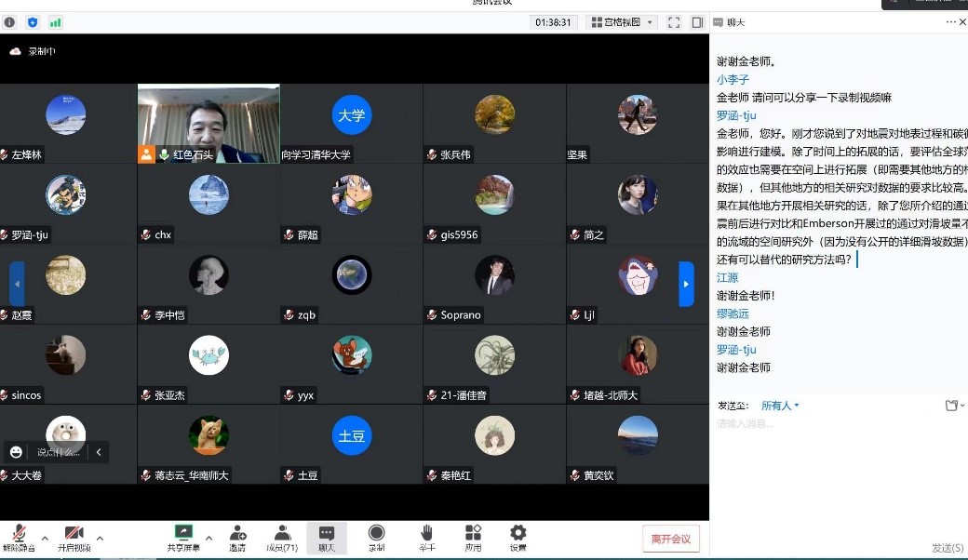Click the network signal bars icon

(x=56, y=22)
